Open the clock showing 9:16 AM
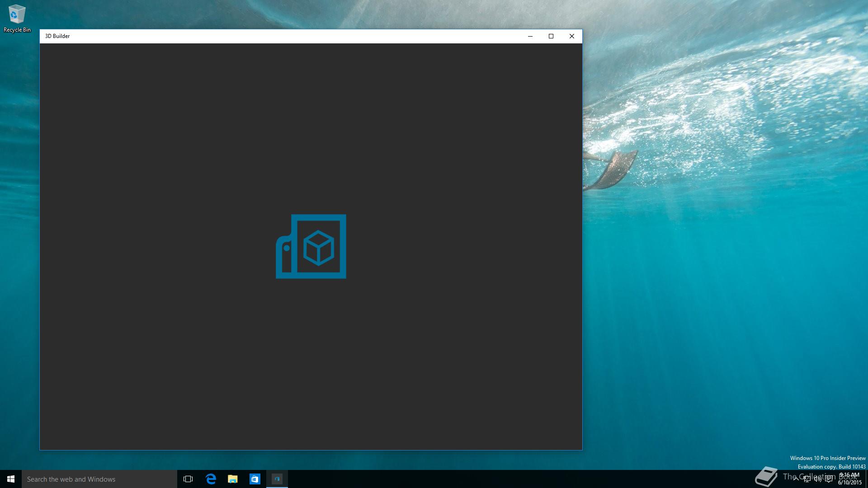This screenshot has width=868, height=488. pos(850,479)
